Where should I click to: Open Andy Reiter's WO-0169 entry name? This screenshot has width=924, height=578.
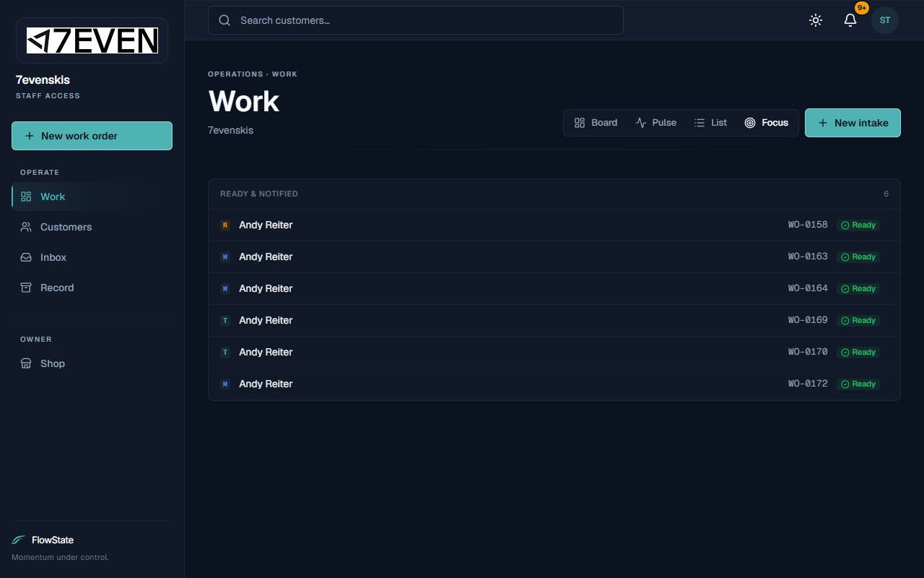coord(266,321)
